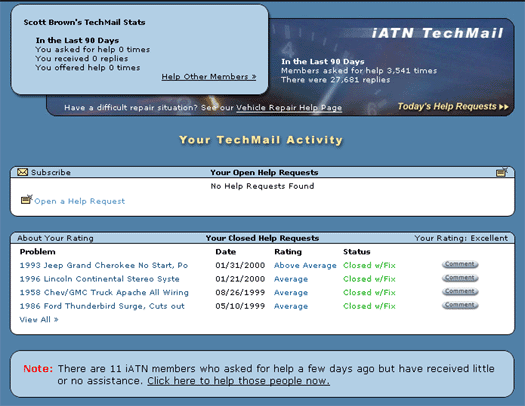Click View All closed requests link
The width and height of the screenshot is (525, 406).
[x=39, y=320]
